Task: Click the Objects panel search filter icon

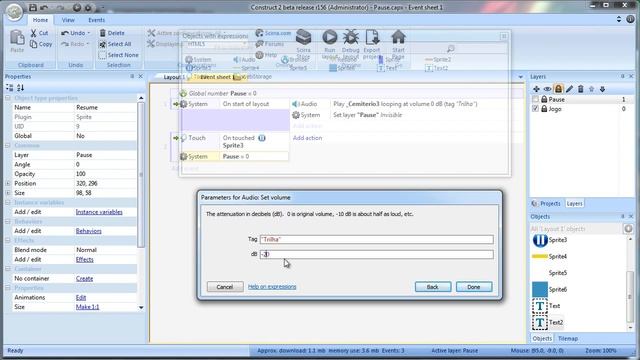Action: [628, 229]
